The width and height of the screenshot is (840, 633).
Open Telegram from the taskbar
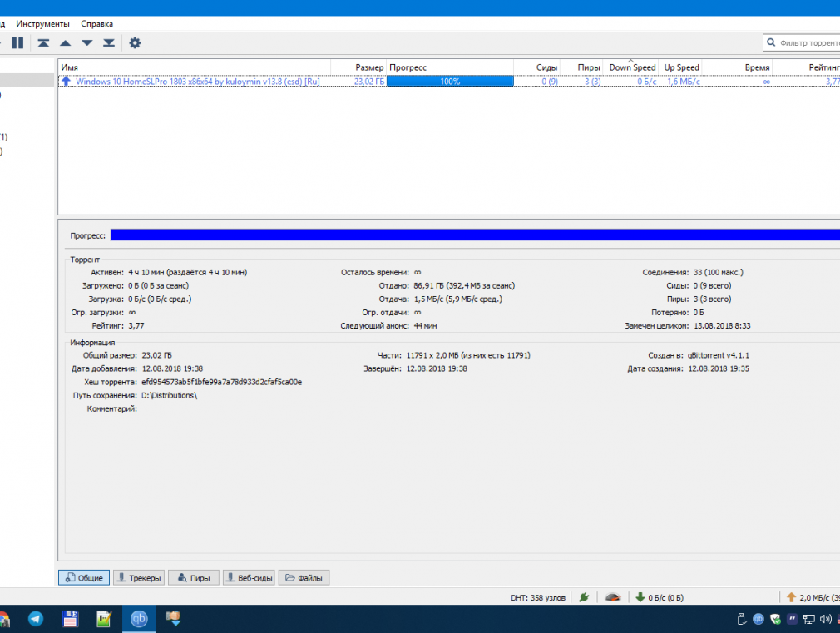point(36,619)
